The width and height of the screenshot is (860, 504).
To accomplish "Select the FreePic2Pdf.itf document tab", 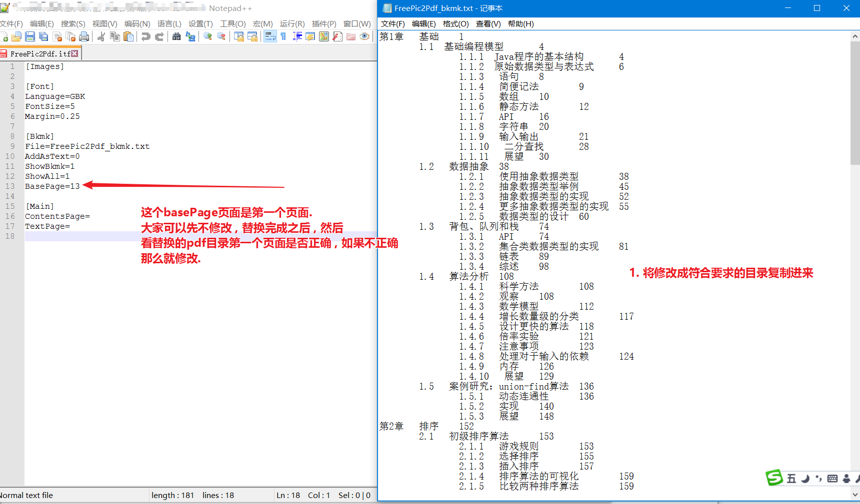I will point(40,53).
